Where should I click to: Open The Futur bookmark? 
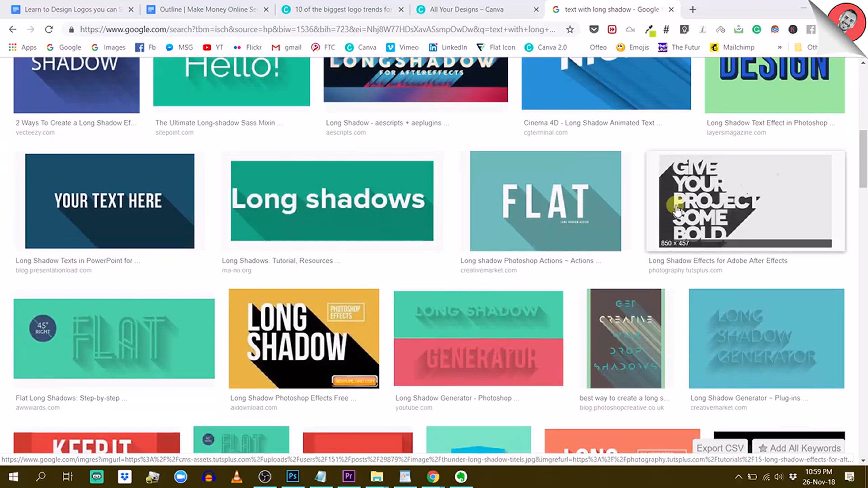coord(679,47)
